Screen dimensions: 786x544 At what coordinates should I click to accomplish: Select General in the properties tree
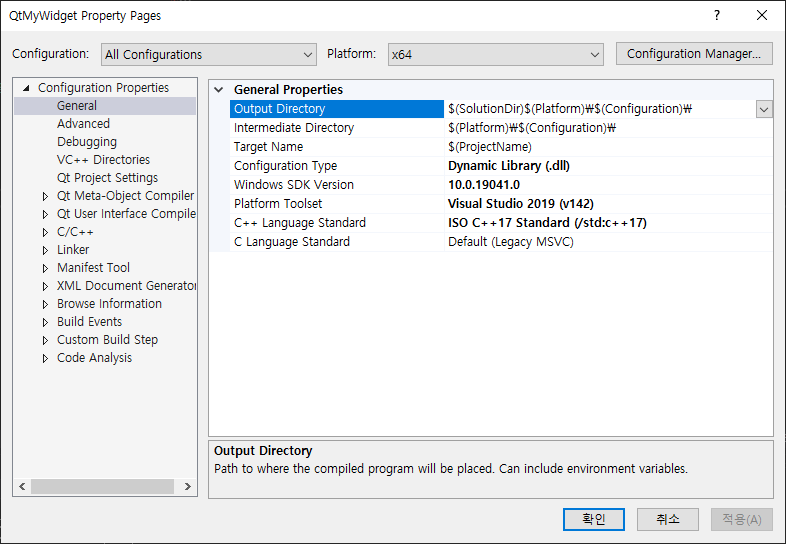click(x=77, y=106)
